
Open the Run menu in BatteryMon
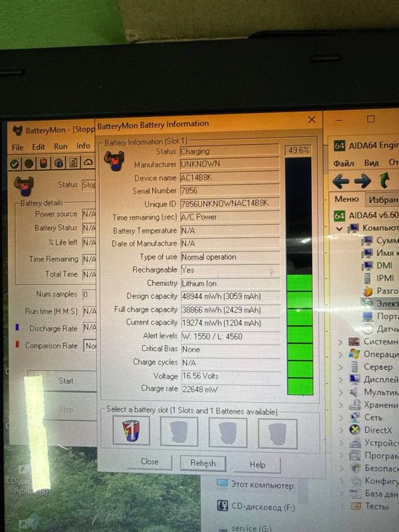[61, 146]
